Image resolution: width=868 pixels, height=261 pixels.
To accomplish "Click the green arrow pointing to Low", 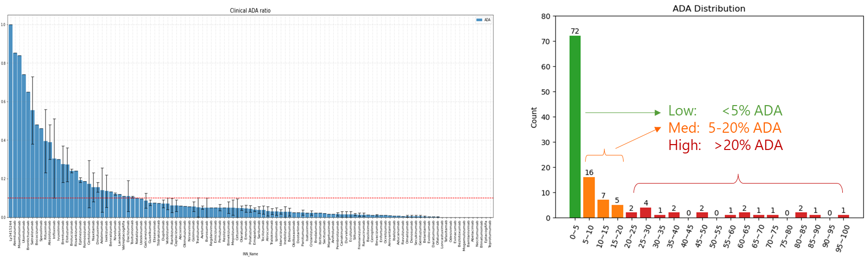I will click(x=622, y=112).
